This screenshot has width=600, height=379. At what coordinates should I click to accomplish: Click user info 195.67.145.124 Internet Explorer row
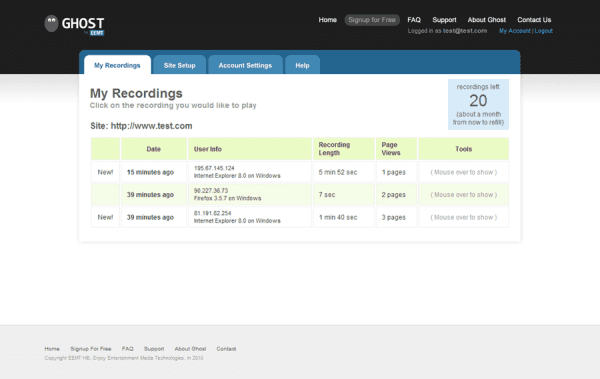250,172
